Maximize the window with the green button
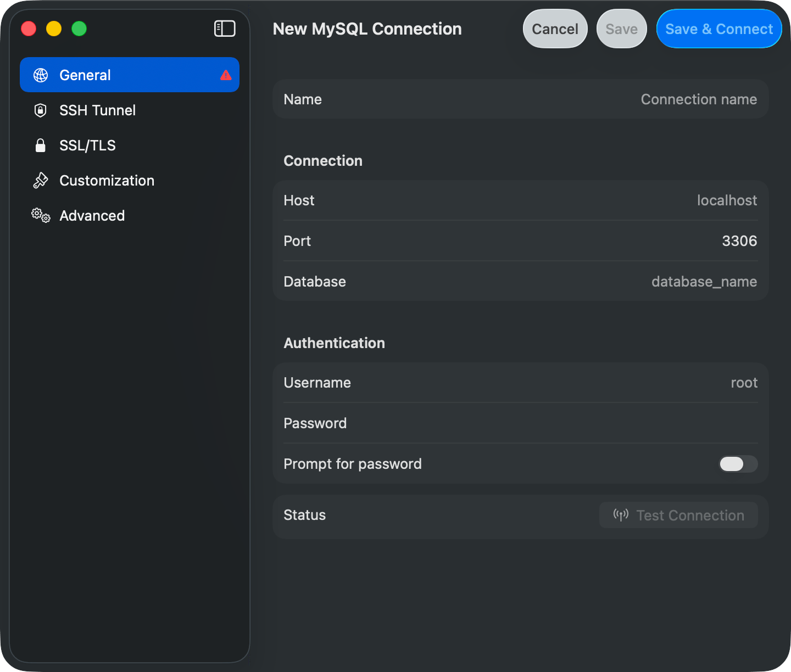The width and height of the screenshot is (791, 672). coord(79,29)
